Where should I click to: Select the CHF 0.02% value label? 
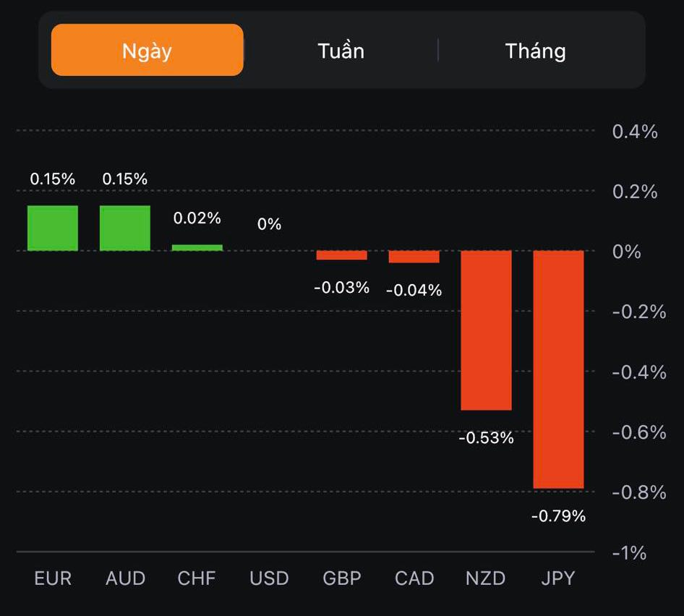(197, 218)
